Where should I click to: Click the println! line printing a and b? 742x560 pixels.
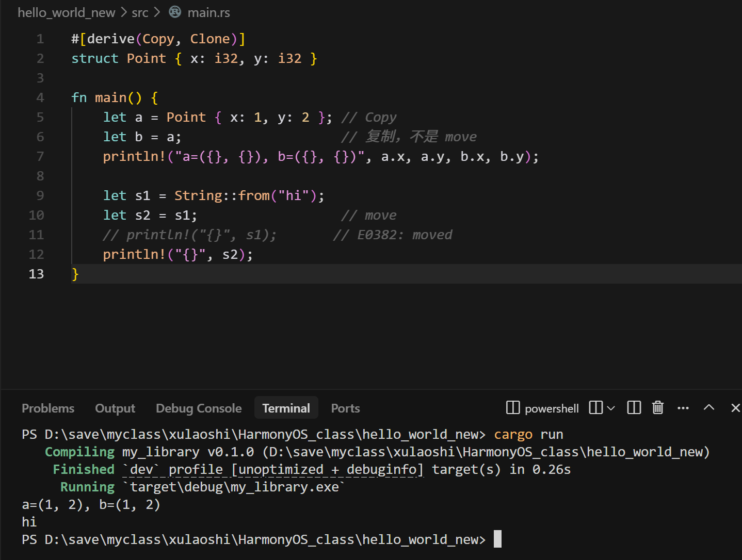click(321, 157)
